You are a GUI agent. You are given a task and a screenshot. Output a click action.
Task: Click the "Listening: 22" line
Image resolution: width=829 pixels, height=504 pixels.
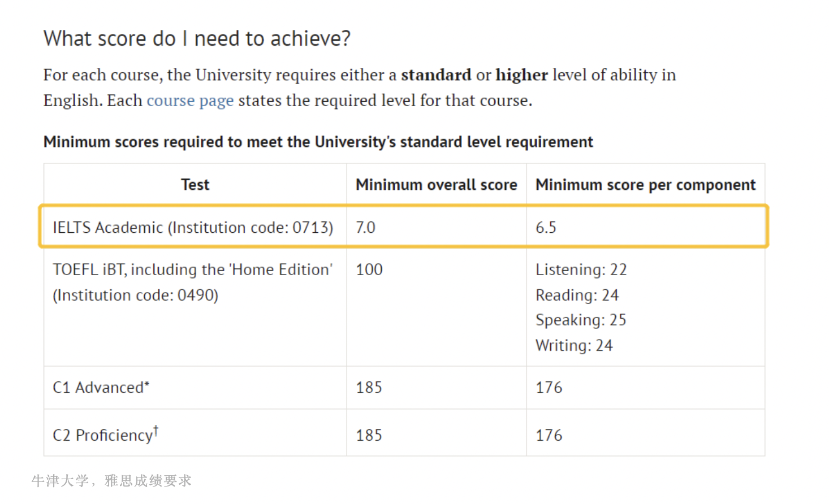581,270
